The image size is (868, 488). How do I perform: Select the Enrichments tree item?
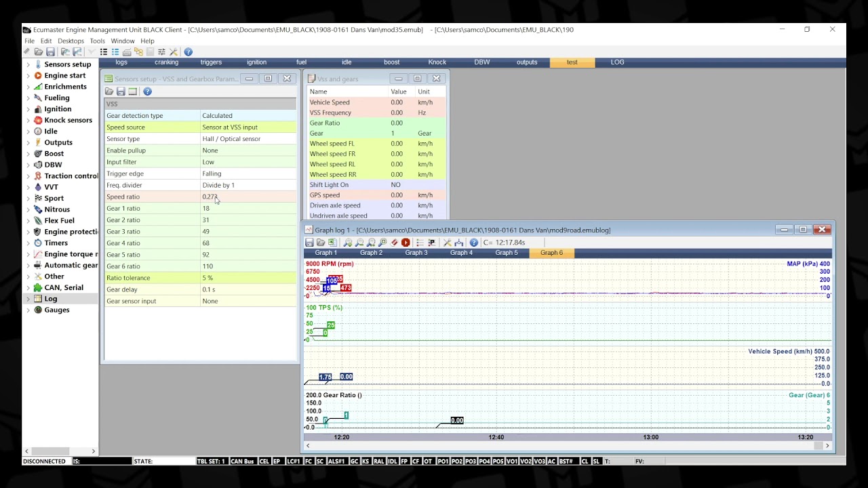66,87
